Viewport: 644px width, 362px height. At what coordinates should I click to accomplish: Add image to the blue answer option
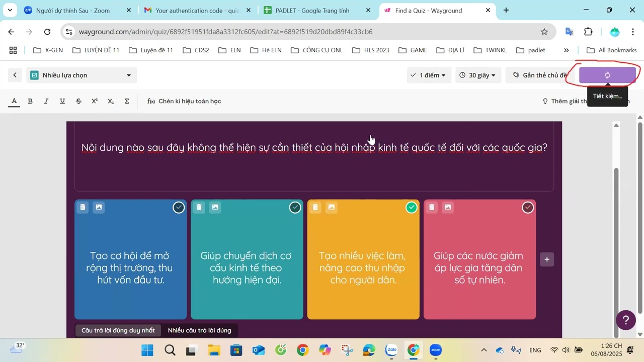click(x=99, y=207)
